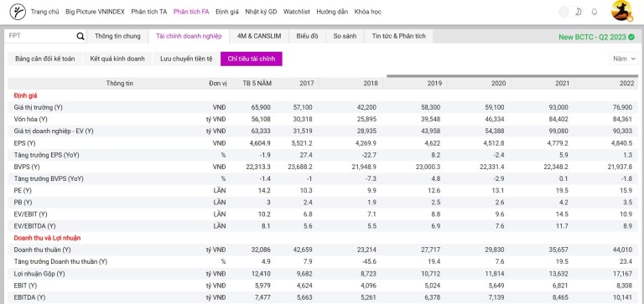Image resolution: width=644 pixels, height=304 pixels.
Task: Click the 2018 revenue growth value -45.6
Action: click(370, 261)
